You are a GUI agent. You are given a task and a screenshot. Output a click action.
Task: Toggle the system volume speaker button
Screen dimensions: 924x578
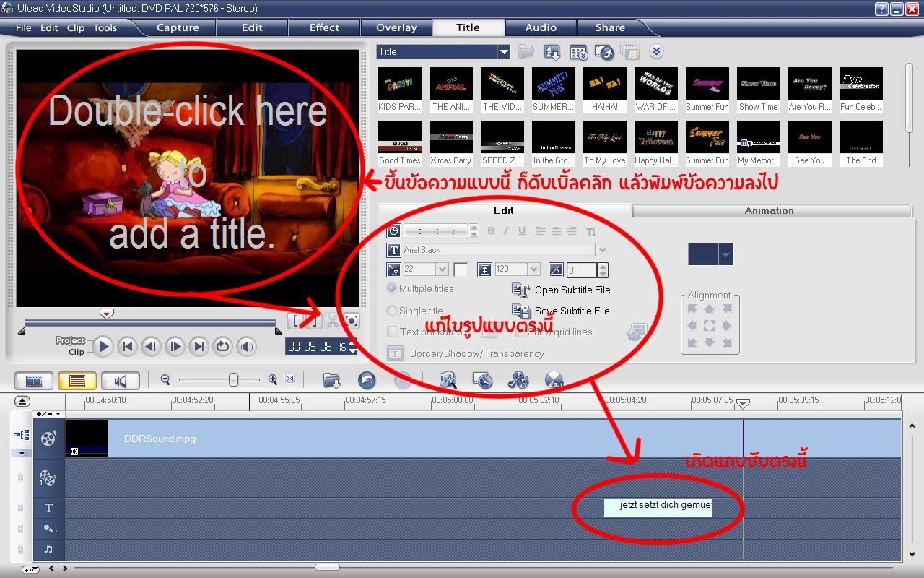point(247,347)
